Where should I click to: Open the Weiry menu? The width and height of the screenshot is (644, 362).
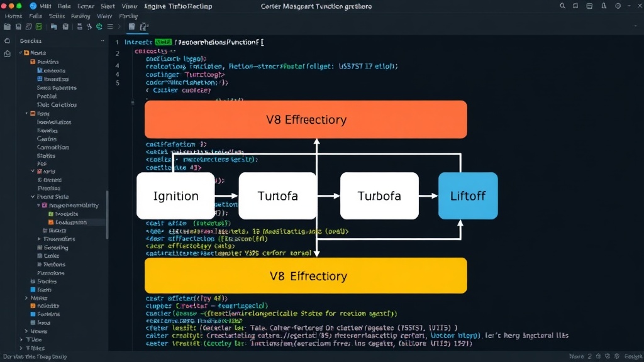point(104,16)
